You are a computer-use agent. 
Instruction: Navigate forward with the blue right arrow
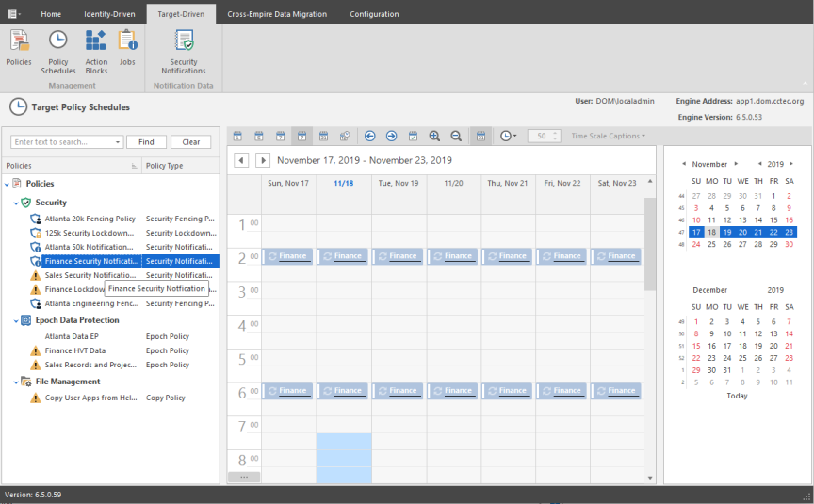click(x=391, y=136)
